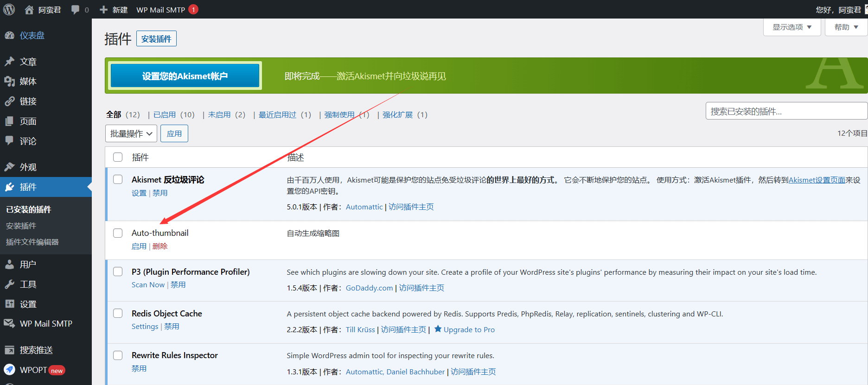Open the Akismet设置页面 link in description
The height and width of the screenshot is (385, 868).
coord(817,180)
